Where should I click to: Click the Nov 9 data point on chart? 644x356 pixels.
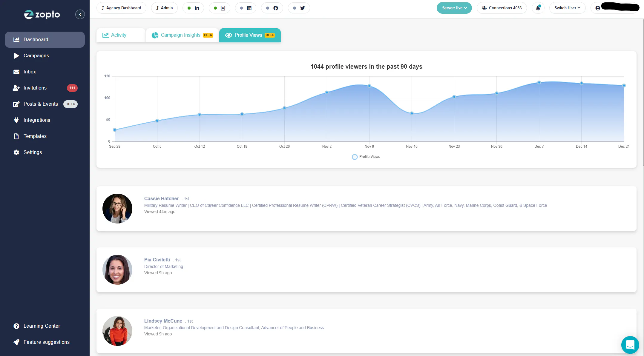point(369,86)
